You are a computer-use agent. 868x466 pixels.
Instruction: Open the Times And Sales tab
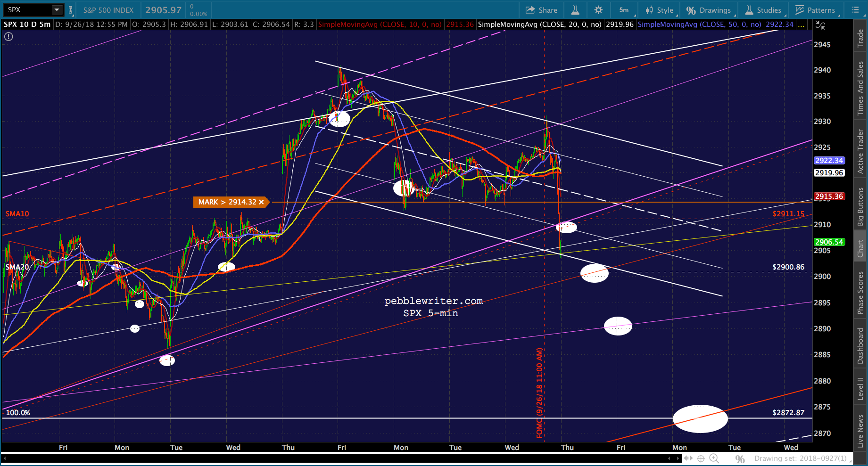(860, 88)
